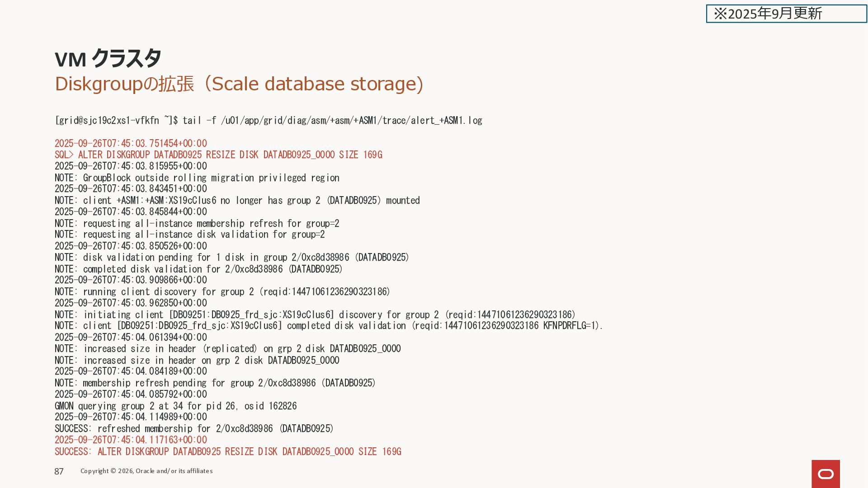This screenshot has width=868, height=488.
Task: Click the red Oracle logo icon
Action: click(826, 474)
